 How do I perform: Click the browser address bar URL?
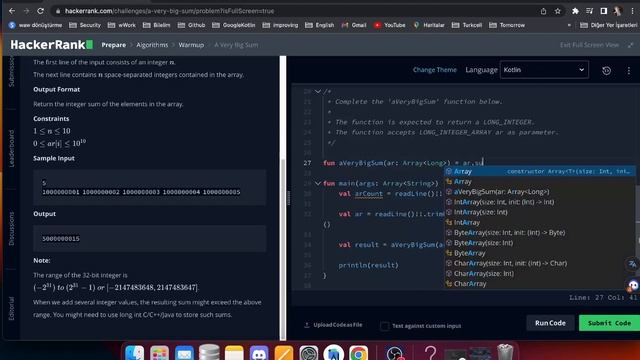click(x=169, y=11)
